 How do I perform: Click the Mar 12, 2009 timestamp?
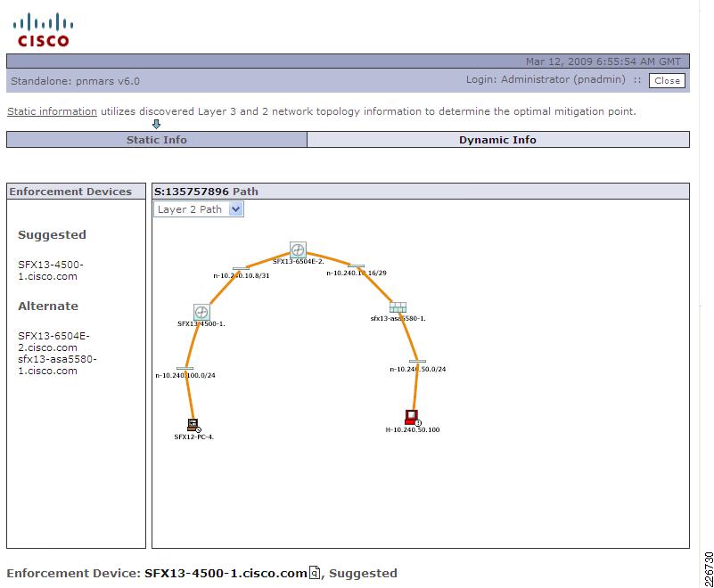coord(603,61)
